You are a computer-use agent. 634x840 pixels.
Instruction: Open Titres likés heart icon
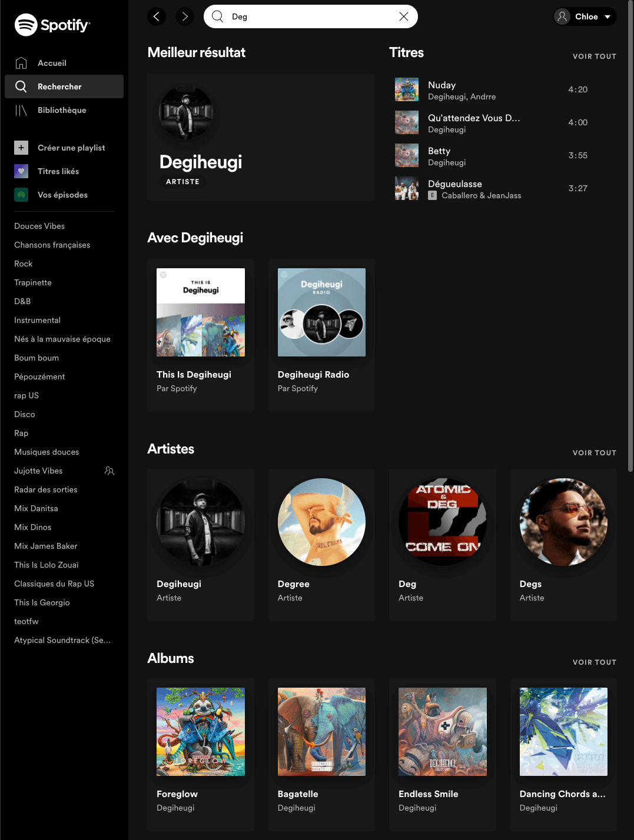pos(21,171)
